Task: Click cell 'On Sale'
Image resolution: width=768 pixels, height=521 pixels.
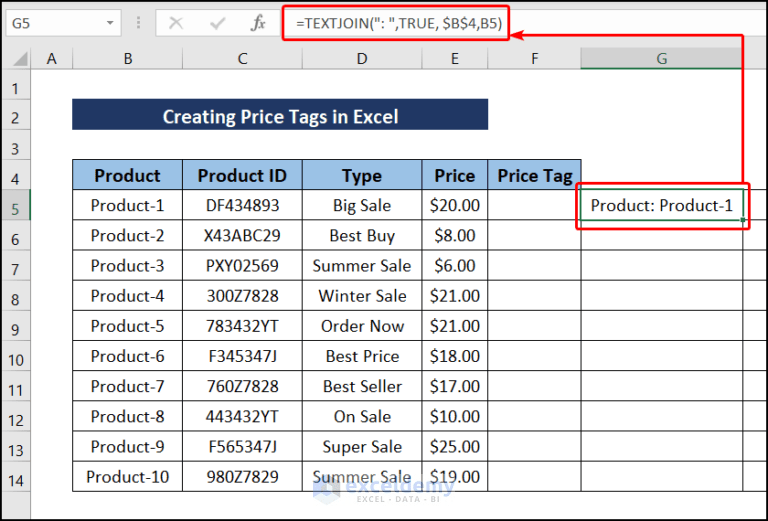Action: [362, 417]
